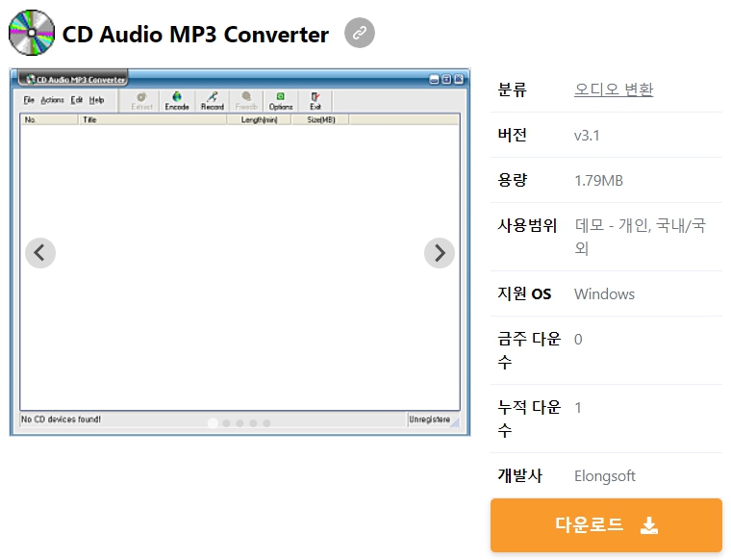Click the Options toolbar icon
Viewport: 731px width, 560px height.
pos(281,101)
